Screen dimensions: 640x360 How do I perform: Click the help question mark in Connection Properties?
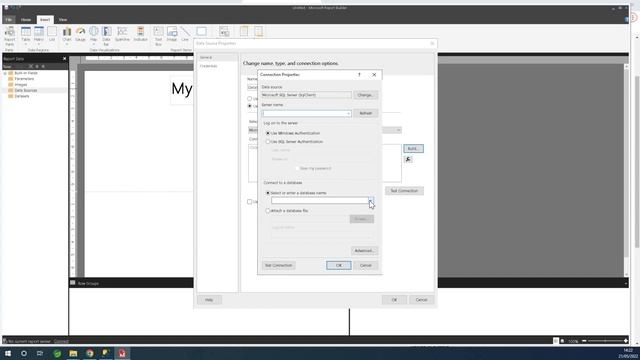tap(359, 75)
